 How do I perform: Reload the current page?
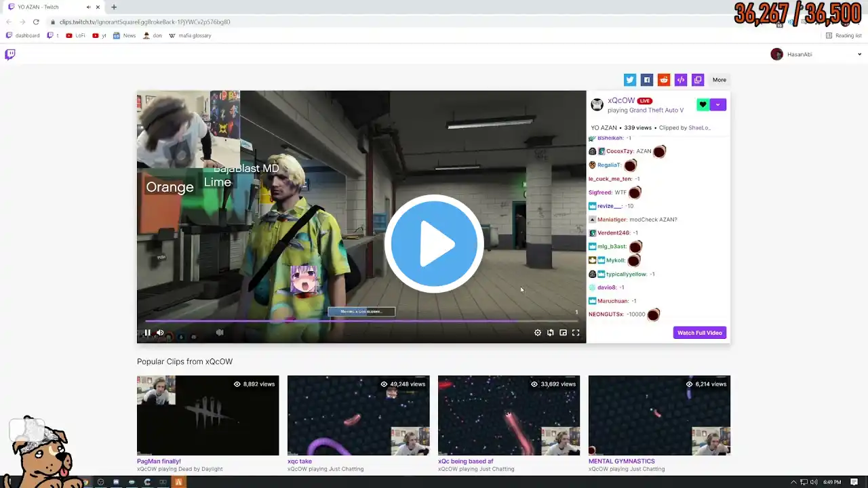click(36, 22)
